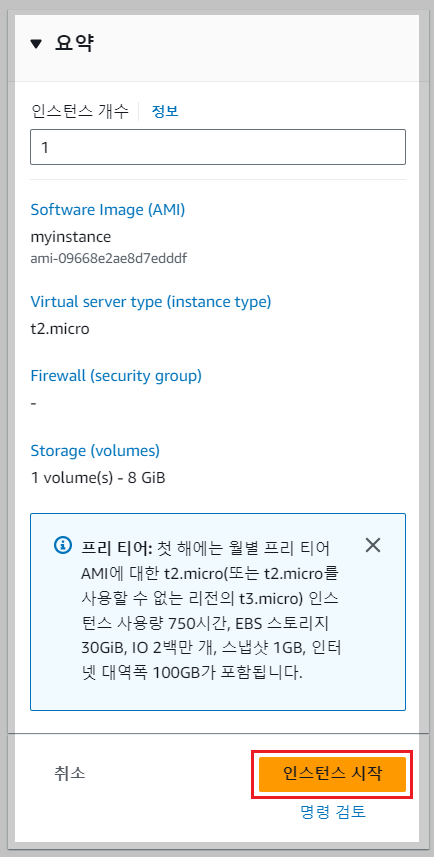Image resolution: width=434 pixels, height=857 pixels.
Task: Select AMI ID ami-09668e2ae8d7edddf
Action: [109, 258]
